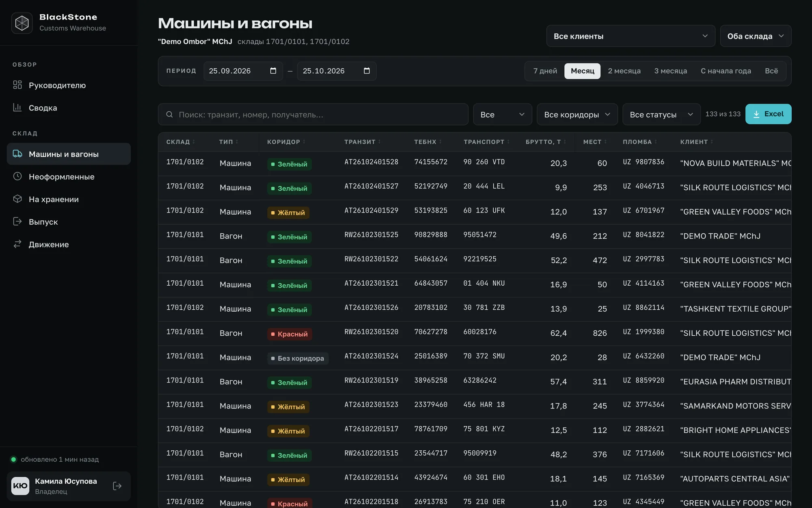Click the box icon beside На хранении
Viewport: 812px width, 508px height.
tap(17, 199)
